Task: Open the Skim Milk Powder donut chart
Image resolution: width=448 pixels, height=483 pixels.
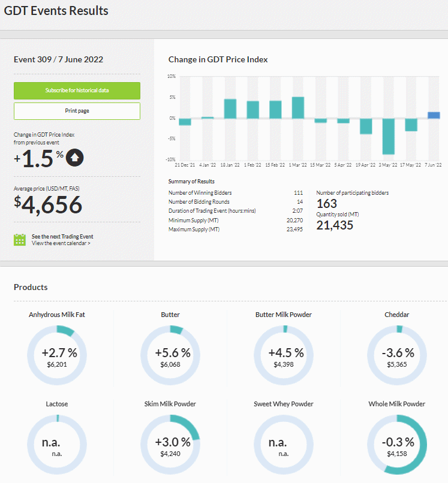Action: coord(170,445)
